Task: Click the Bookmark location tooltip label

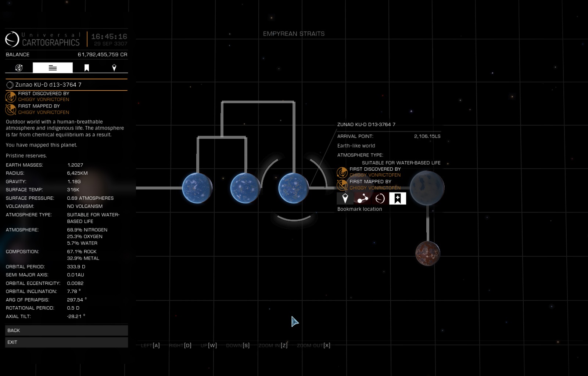Action: (360, 209)
